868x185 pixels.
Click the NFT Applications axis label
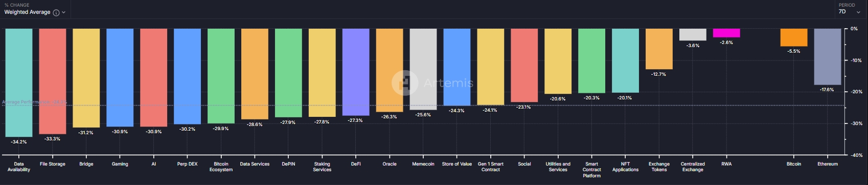tap(625, 167)
